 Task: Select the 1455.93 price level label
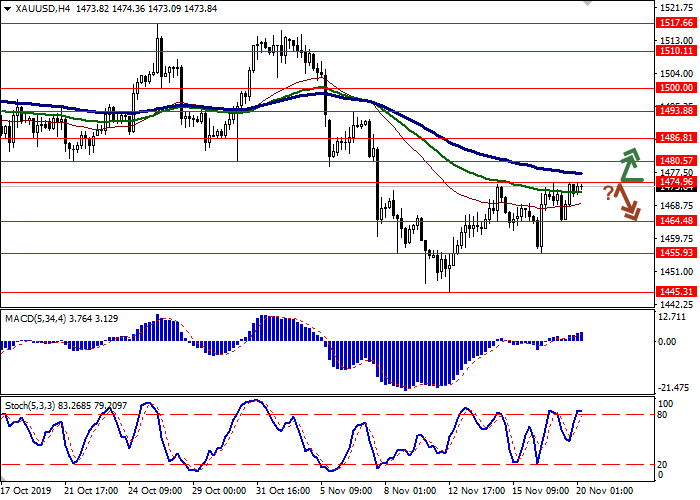(x=671, y=253)
